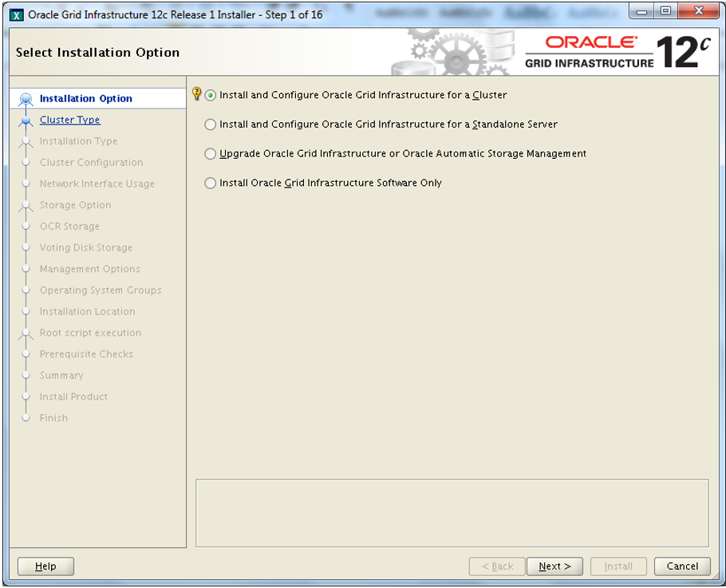726x588 pixels.
Task: Click the Operating System Groups step text
Action: coord(101,290)
